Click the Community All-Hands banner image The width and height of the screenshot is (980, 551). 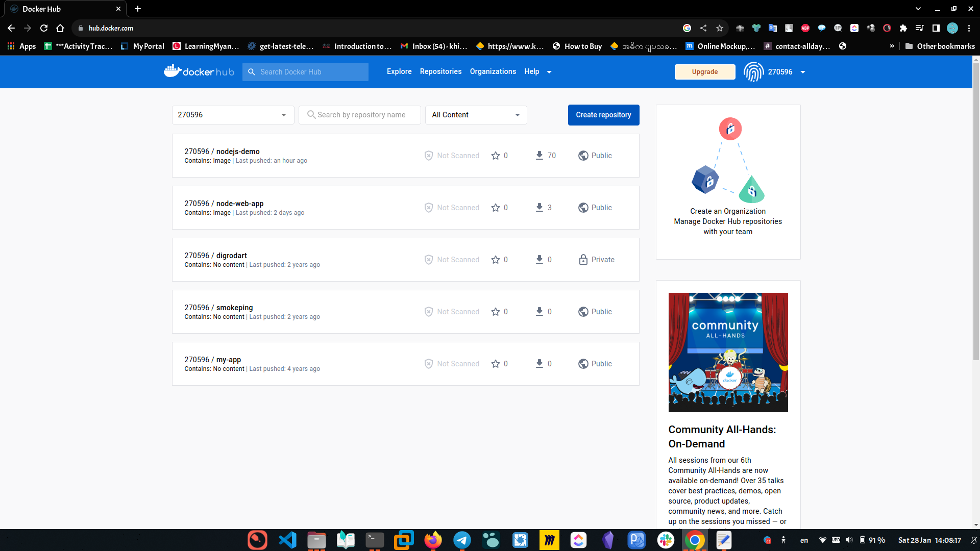point(728,353)
